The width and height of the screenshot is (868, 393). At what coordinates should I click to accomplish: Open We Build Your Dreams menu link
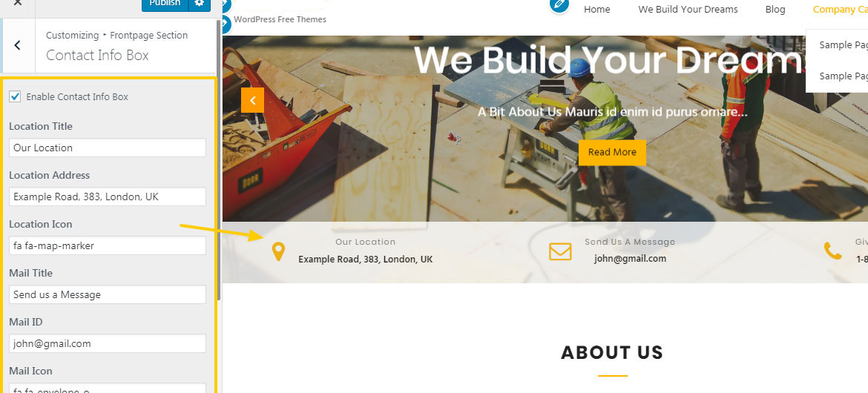tap(688, 10)
